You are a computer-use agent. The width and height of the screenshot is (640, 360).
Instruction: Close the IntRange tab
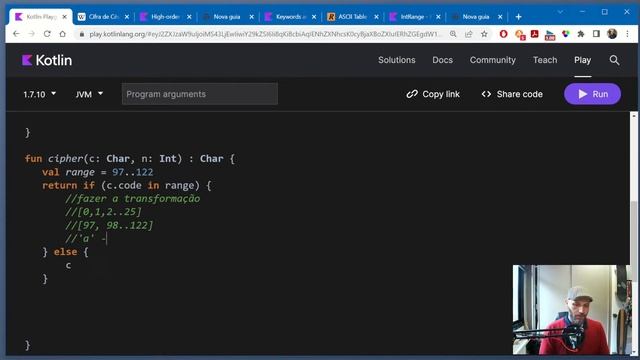pyautogui.click(x=438, y=17)
